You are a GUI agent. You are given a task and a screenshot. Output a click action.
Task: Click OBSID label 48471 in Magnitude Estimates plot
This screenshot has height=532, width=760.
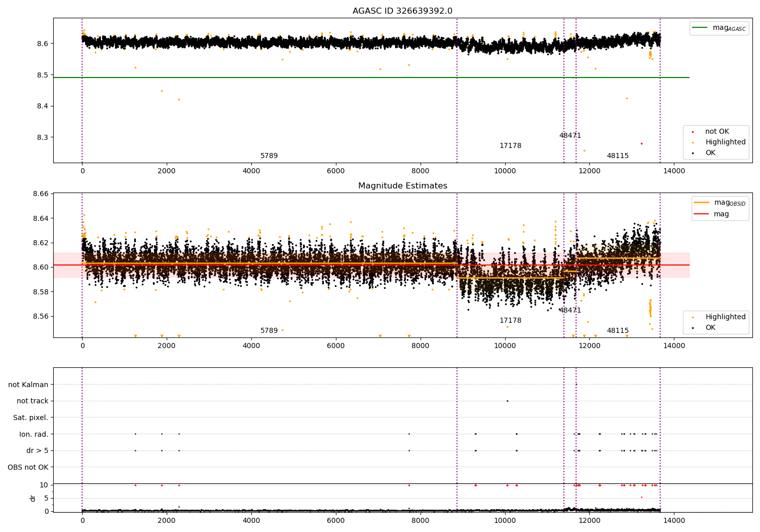[x=570, y=311]
